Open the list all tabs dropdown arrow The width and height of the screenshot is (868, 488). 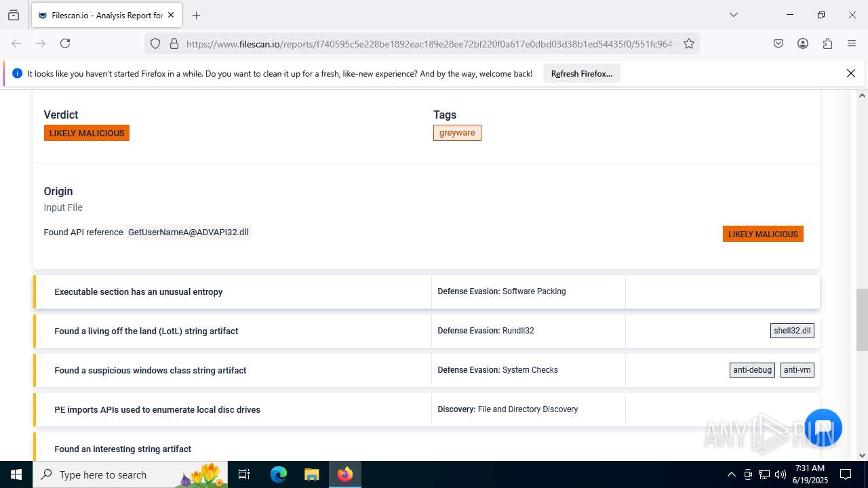click(733, 15)
